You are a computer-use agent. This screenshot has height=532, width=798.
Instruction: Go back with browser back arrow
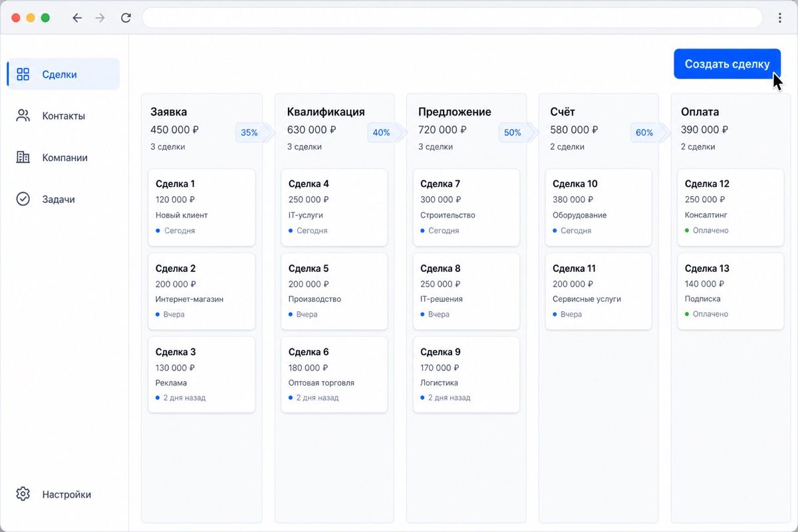[77, 18]
